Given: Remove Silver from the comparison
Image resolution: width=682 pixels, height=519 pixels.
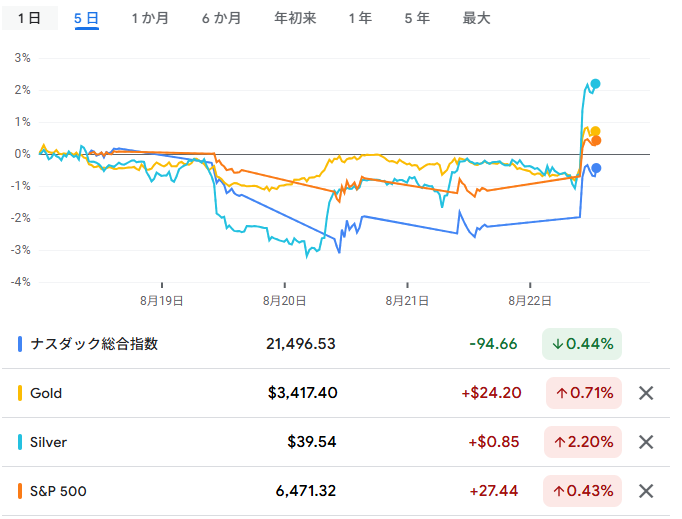Looking at the screenshot, I should (646, 442).
